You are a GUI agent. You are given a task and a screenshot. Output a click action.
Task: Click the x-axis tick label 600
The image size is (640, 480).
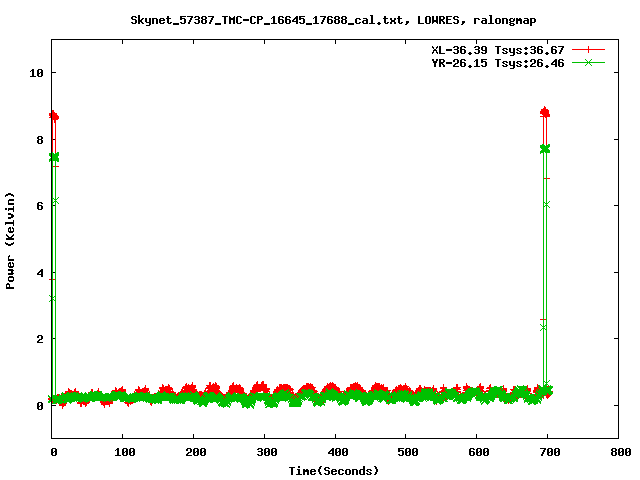click(x=479, y=452)
